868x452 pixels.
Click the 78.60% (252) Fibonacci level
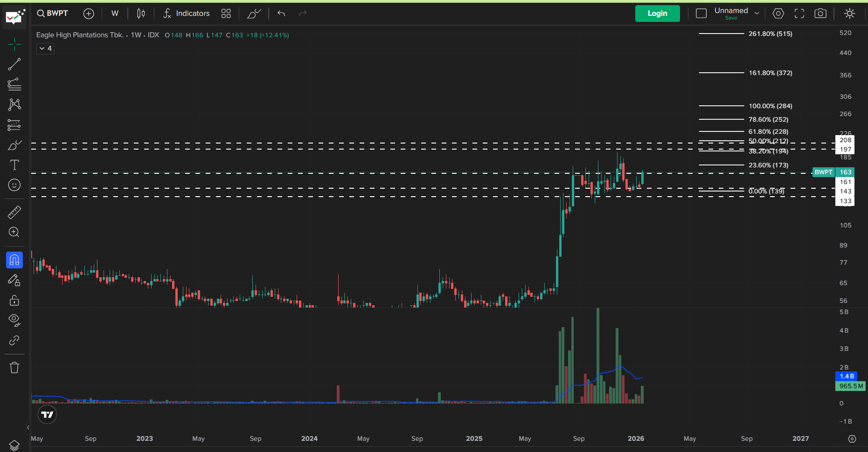pos(768,119)
